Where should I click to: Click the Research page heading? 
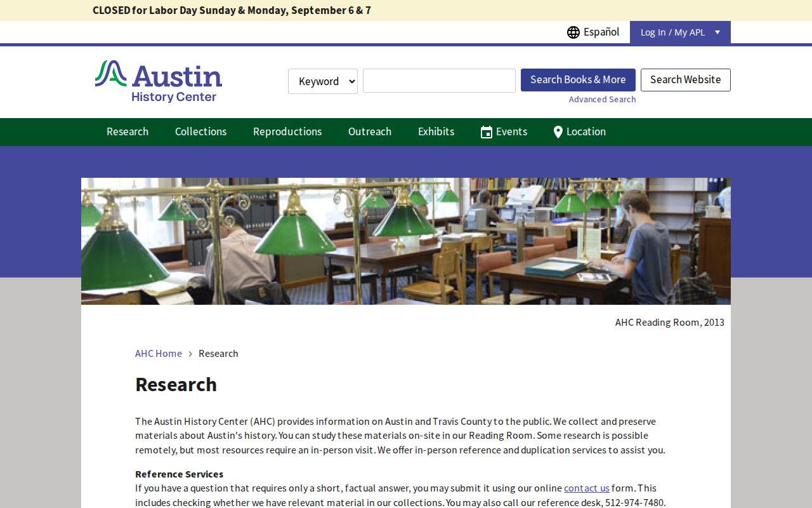pyautogui.click(x=176, y=384)
